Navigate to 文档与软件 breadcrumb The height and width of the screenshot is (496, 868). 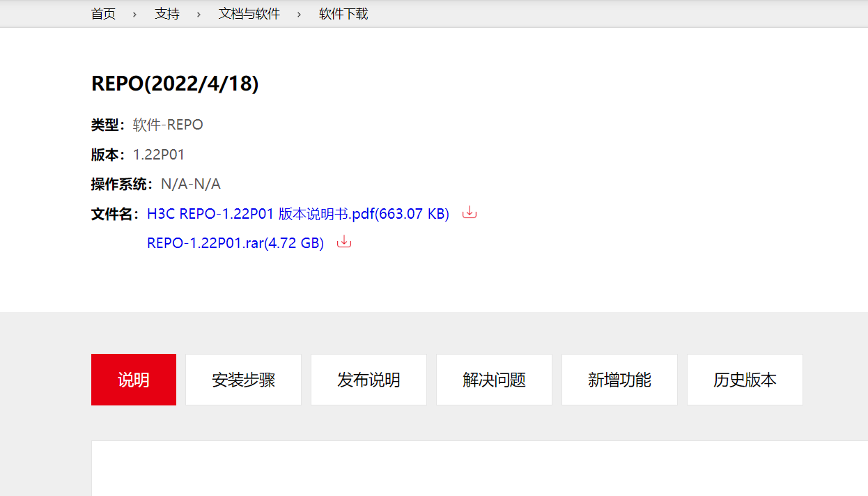[249, 14]
